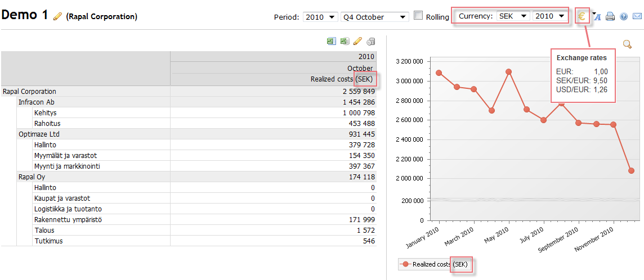Edit the Demo 1 title with pencil icon
644x280 pixels.
point(57,17)
